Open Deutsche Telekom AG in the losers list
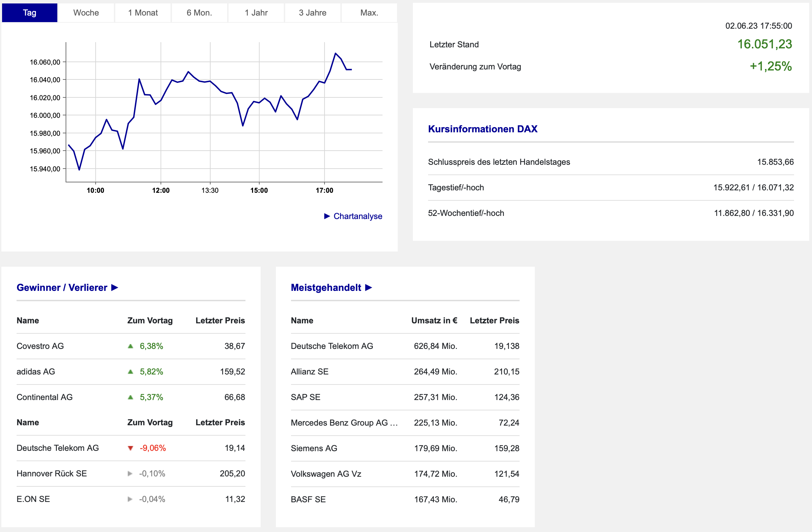Screen dimensions: 812x532 click(x=58, y=448)
